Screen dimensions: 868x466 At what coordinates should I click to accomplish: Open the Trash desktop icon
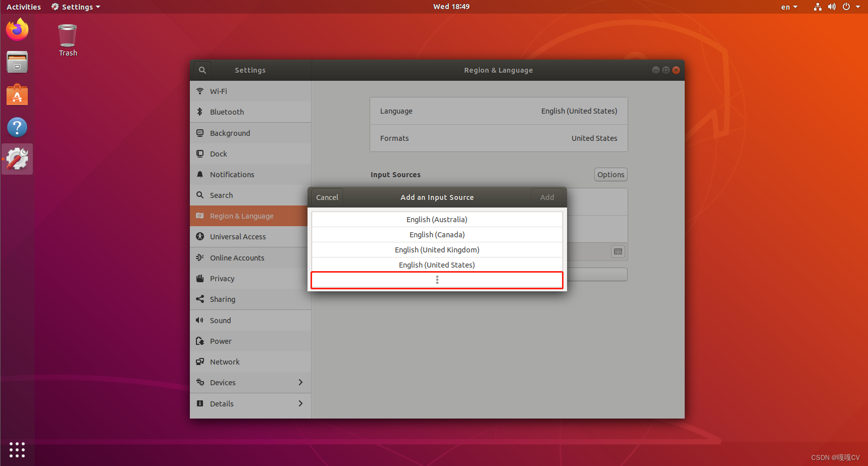coord(68,40)
